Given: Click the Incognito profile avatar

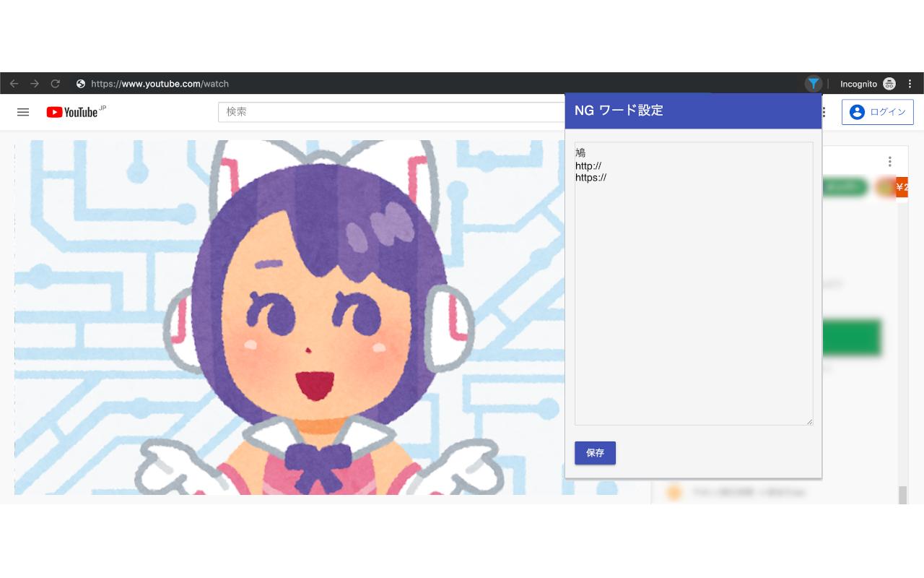Looking at the screenshot, I should pos(889,83).
